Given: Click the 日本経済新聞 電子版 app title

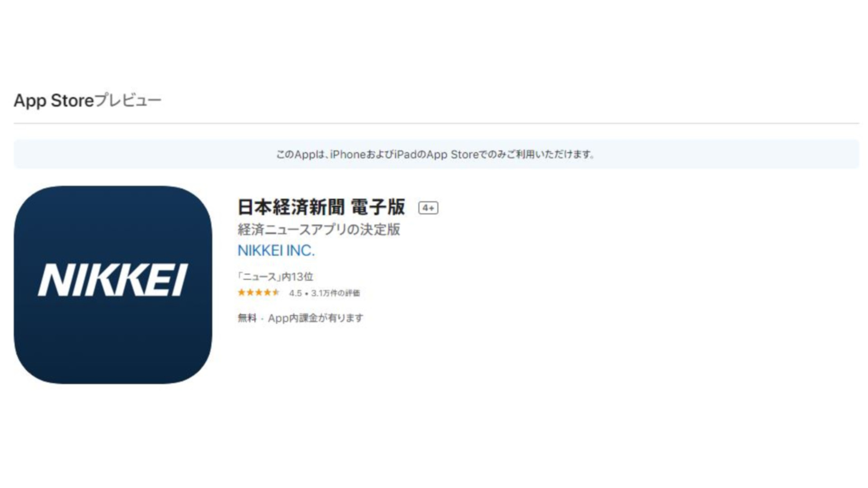Looking at the screenshot, I should click(321, 207).
